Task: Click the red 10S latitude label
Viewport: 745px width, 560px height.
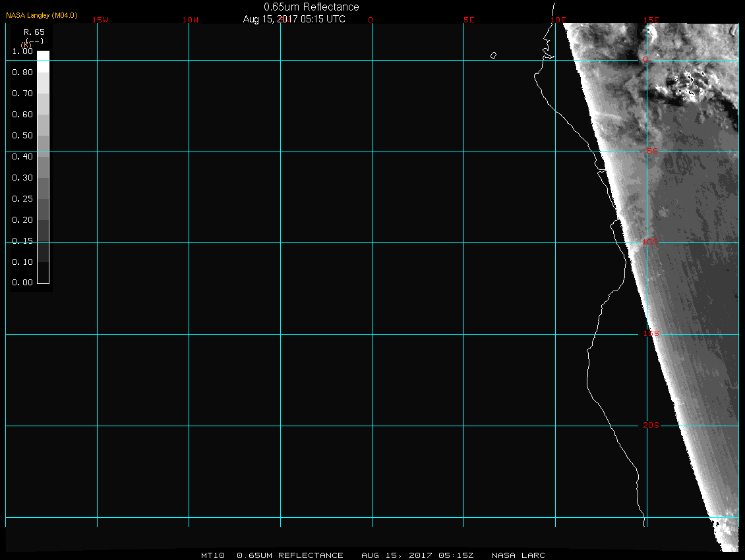Action: click(x=650, y=242)
